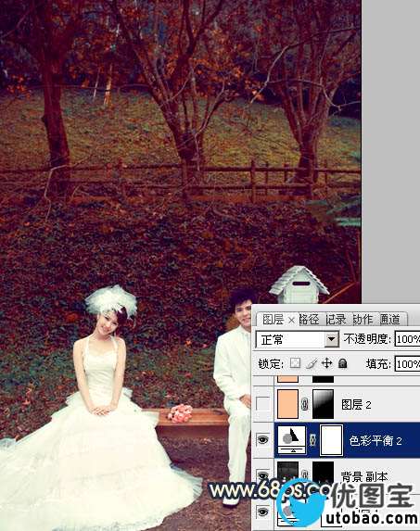Switch to the 路径 paths tab

tap(309, 320)
